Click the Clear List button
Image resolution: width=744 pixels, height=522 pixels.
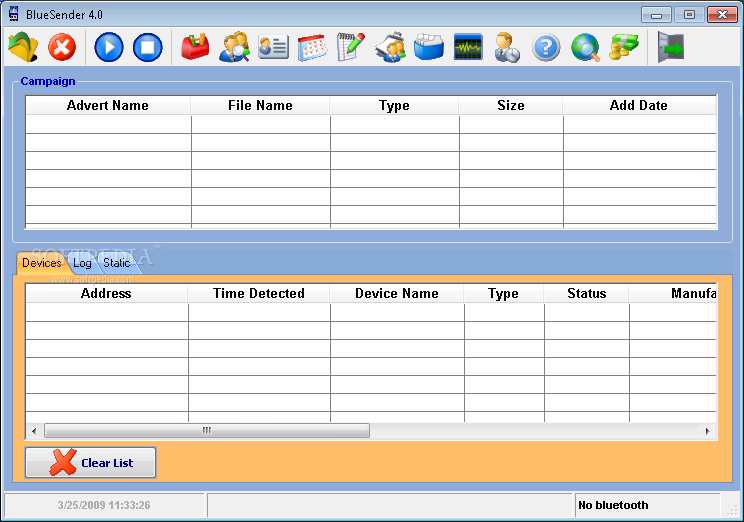tap(91, 462)
